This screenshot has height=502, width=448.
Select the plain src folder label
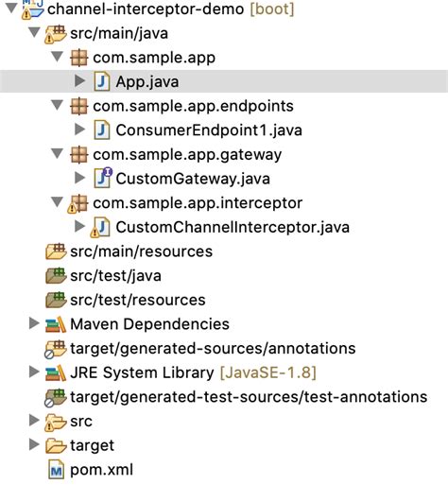(x=81, y=422)
